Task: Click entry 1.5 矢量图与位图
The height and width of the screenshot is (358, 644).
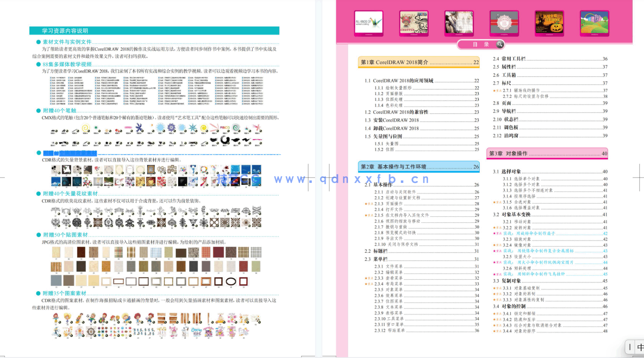Action: coord(422,136)
